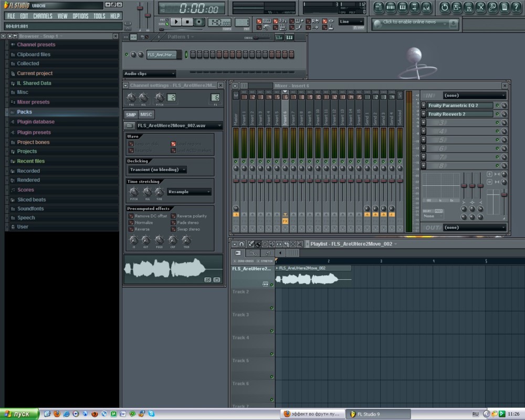Click the Render audio file save icon
Viewport: 525px width, 420px height.
[x=469, y=7]
